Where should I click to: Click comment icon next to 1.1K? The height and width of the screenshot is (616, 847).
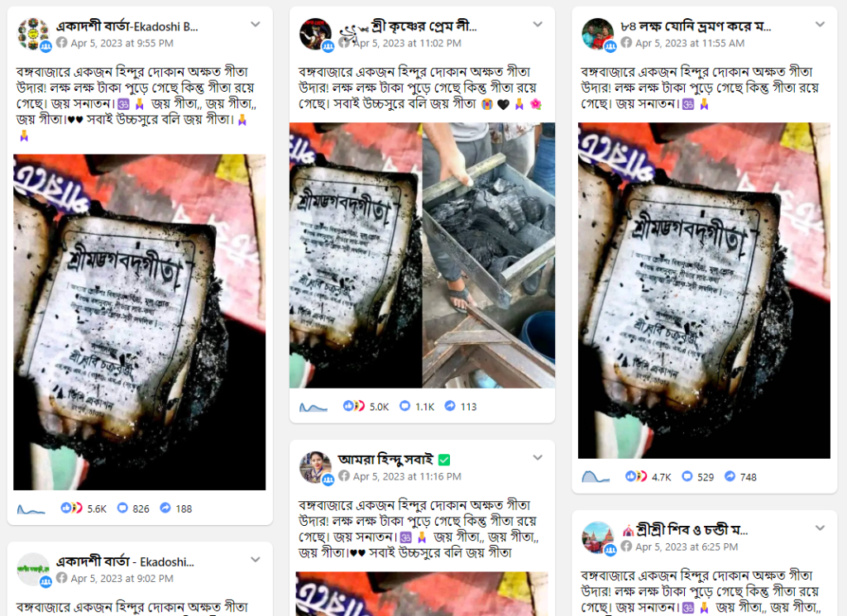(x=404, y=406)
